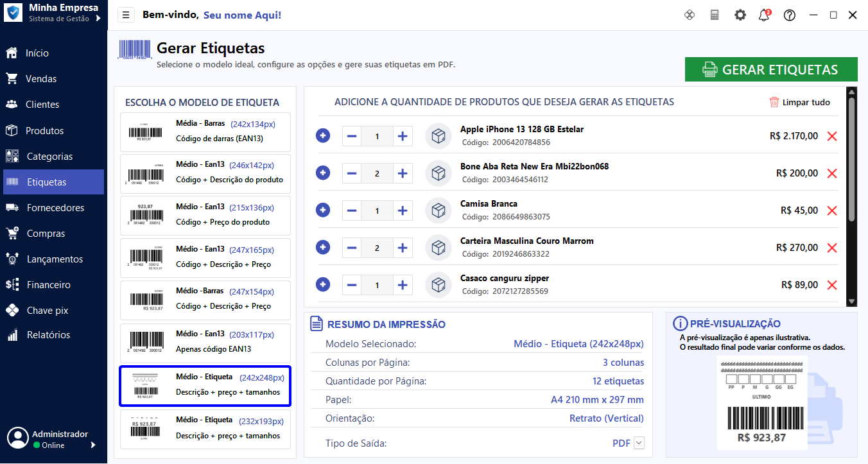Expand the Minha Empresa arrow
Viewport: 868px width, 464px height.
[98, 19]
